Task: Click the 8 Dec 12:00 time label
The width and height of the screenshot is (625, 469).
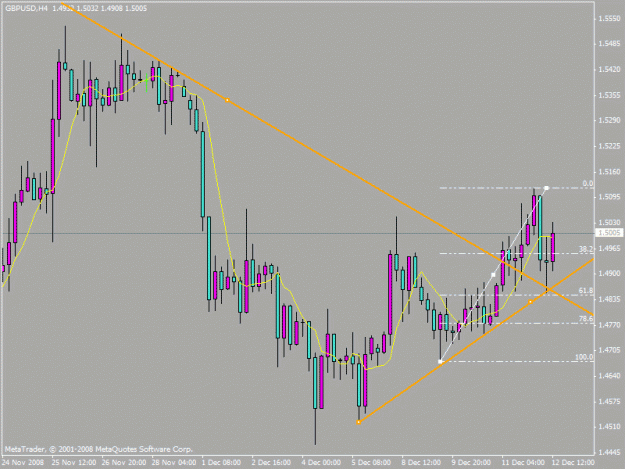Action: [421, 463]
